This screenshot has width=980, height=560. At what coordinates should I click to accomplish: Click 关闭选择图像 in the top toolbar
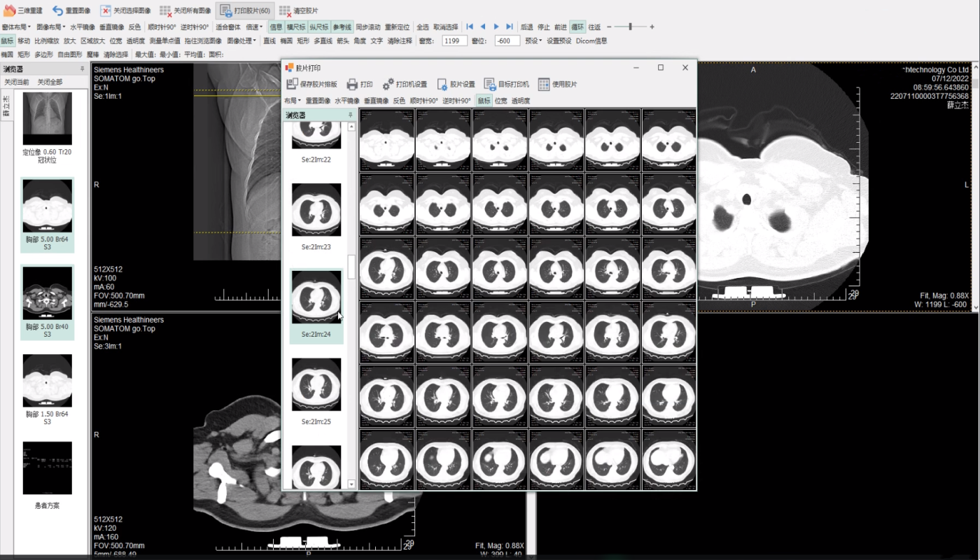(125, 10)
